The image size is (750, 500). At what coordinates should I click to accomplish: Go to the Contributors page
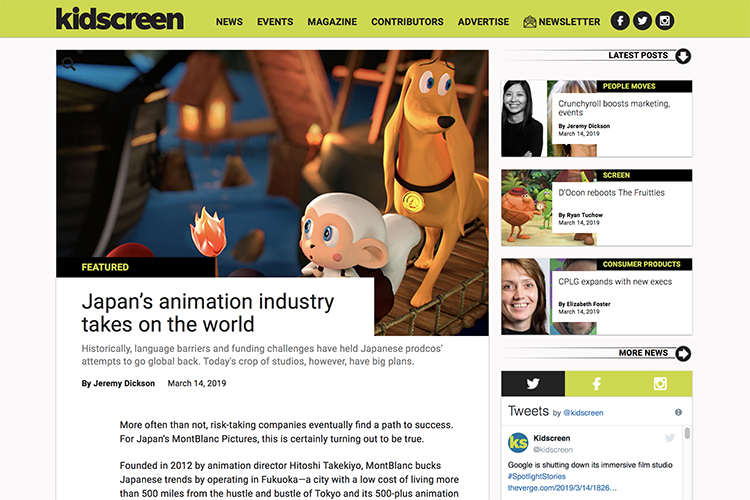point(407,21)
